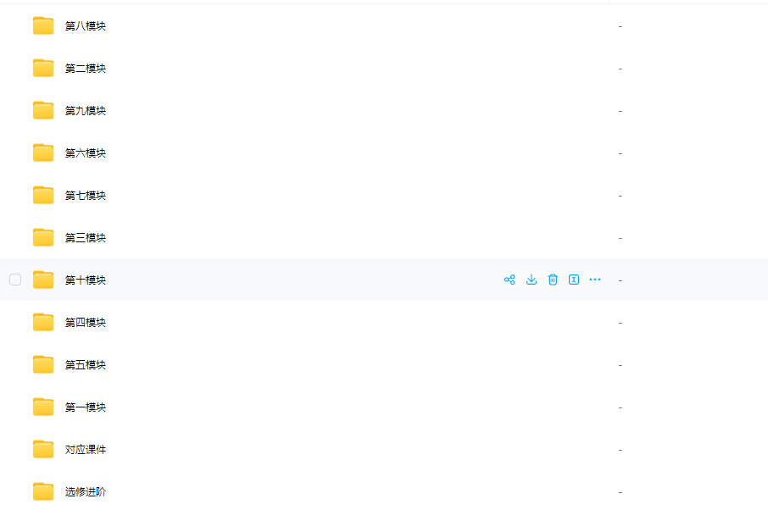
Task: Click the 对应课件 folder icon
Action: [x=43, y=449]
